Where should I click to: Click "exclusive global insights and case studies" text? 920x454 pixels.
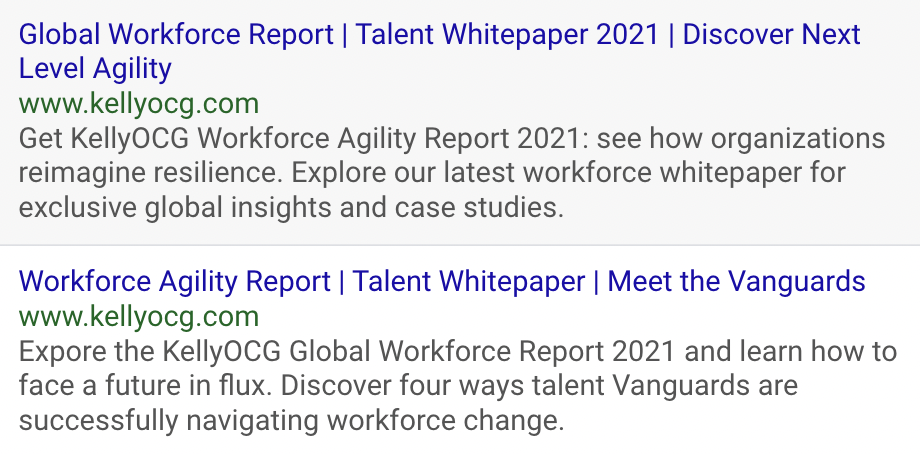pos(291,208)
